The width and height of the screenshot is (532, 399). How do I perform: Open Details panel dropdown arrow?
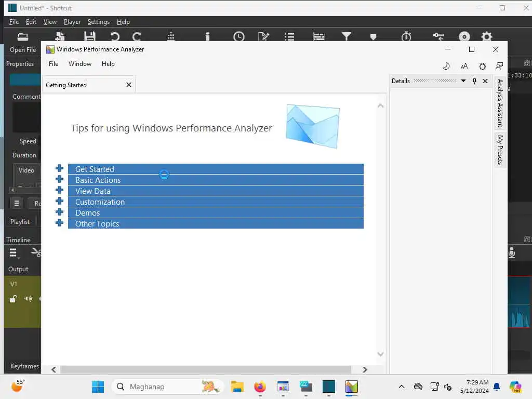[463, 81]
